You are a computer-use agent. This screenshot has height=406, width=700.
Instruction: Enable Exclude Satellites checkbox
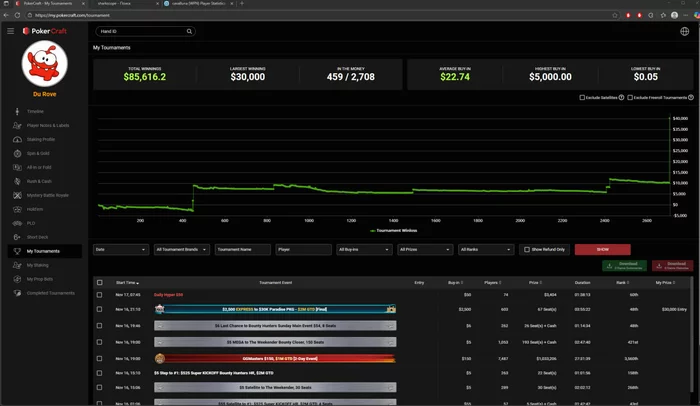click(x=582, y=97)
